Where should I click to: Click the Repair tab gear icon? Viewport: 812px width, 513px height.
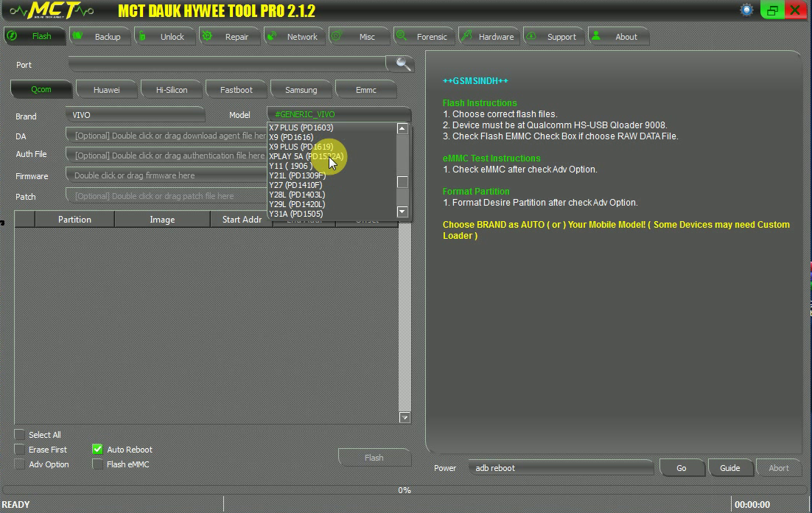coord(207,36)
